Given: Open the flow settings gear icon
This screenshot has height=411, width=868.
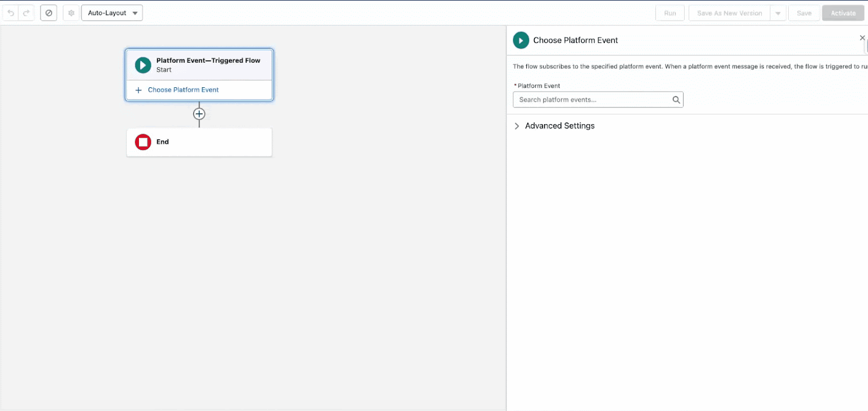Looking at the screenshot, I should [x=71, y=13].
